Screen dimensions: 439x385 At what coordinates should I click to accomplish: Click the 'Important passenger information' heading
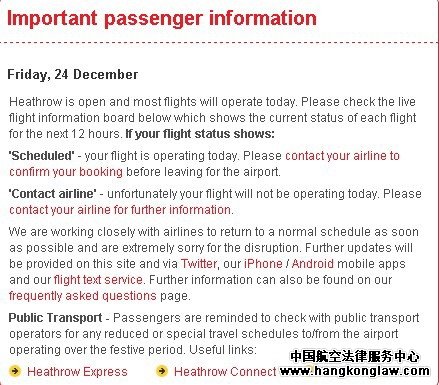162,18
